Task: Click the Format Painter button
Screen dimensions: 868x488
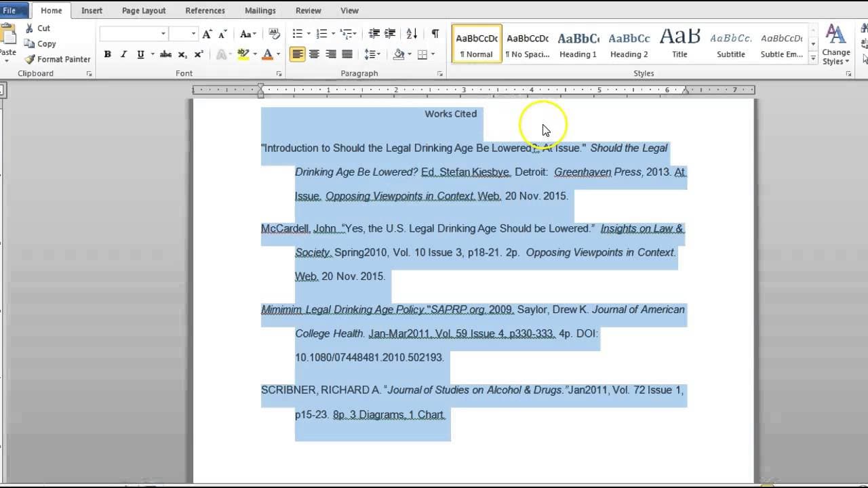Action: (58, 59)
